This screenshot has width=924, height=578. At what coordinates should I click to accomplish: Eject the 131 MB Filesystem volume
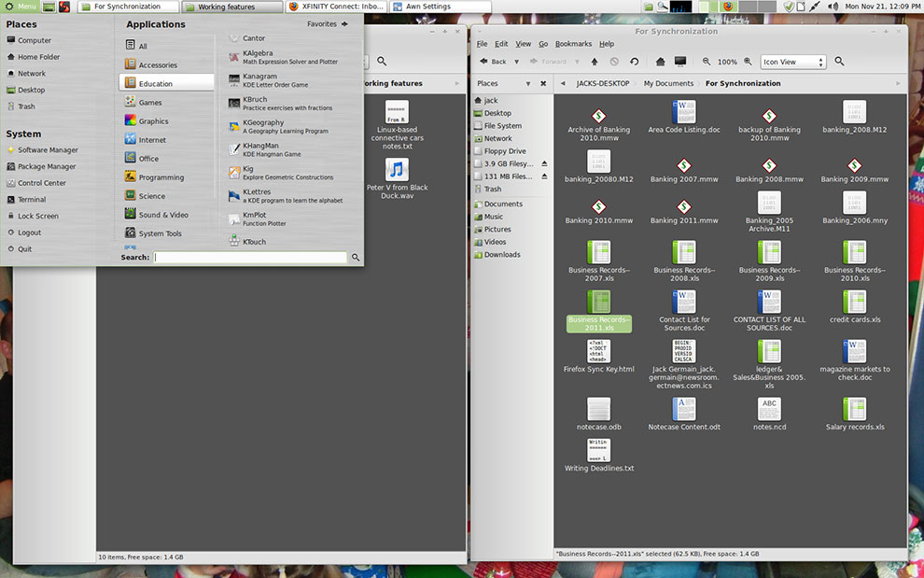544,176
